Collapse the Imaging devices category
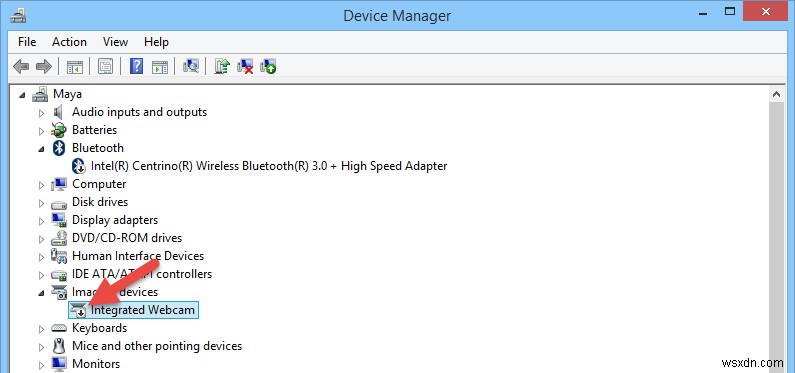Screen dimensions: 795x373 click(41, 293)
